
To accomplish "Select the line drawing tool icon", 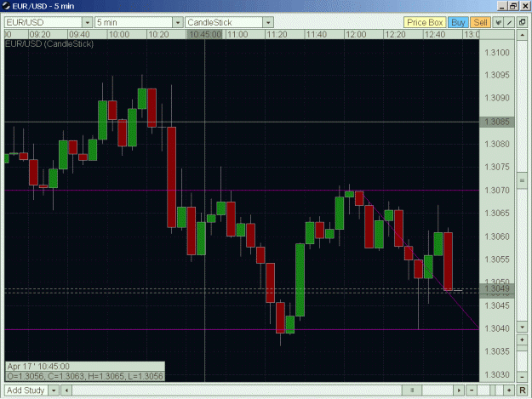I will 509,22.
